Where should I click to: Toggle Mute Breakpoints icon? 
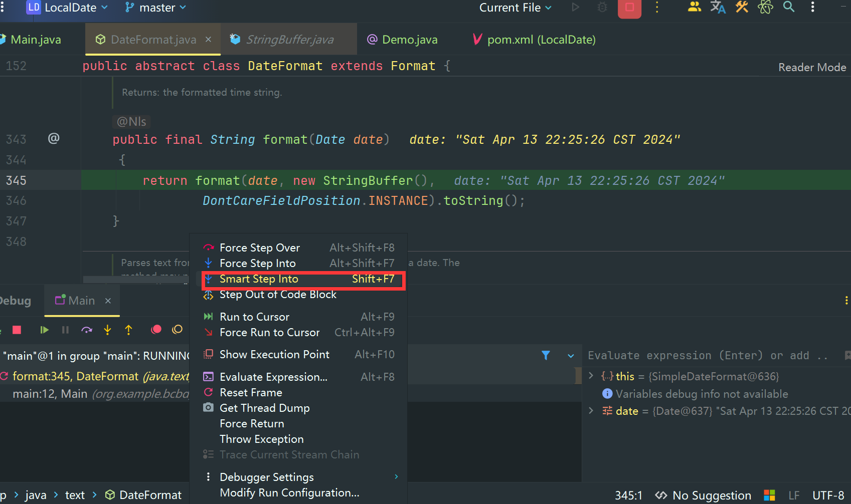coord(177,329)
